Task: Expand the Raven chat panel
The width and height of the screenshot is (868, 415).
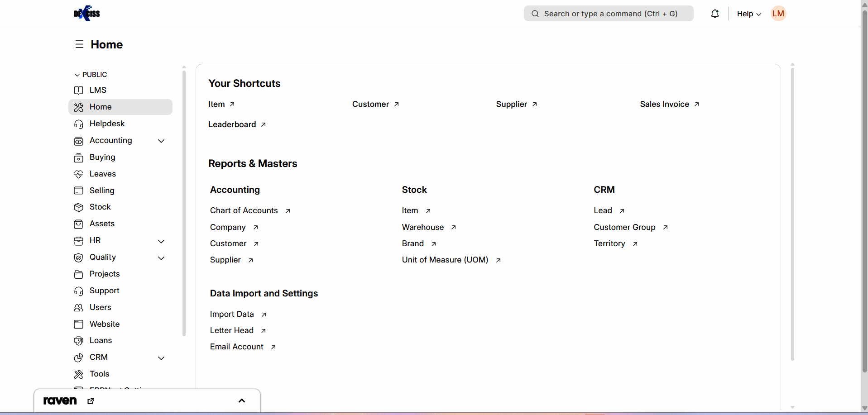Action: click(x=242, y=401)
